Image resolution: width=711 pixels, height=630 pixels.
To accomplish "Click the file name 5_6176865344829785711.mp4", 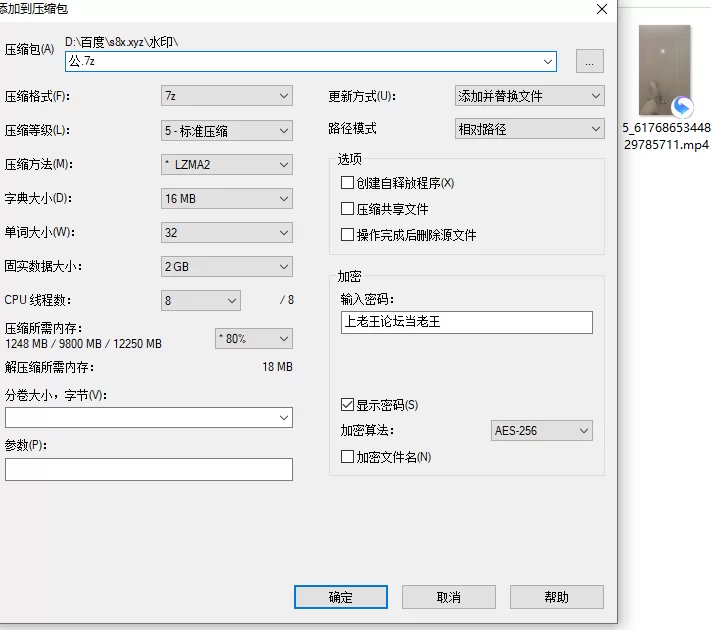I will coord(666,136).
